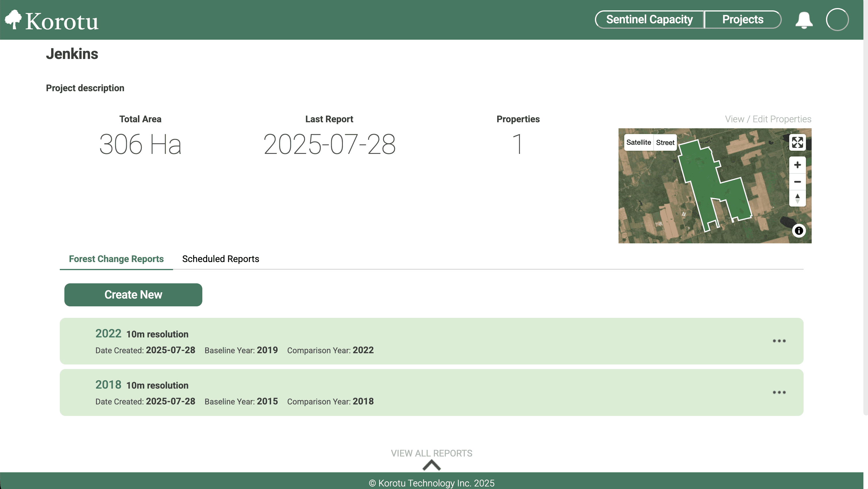The width and height of the screenshot is (868, 489).
Task: Click Baseline Year 2019 in the 2022 report
Action: click(x=241, y=350)
